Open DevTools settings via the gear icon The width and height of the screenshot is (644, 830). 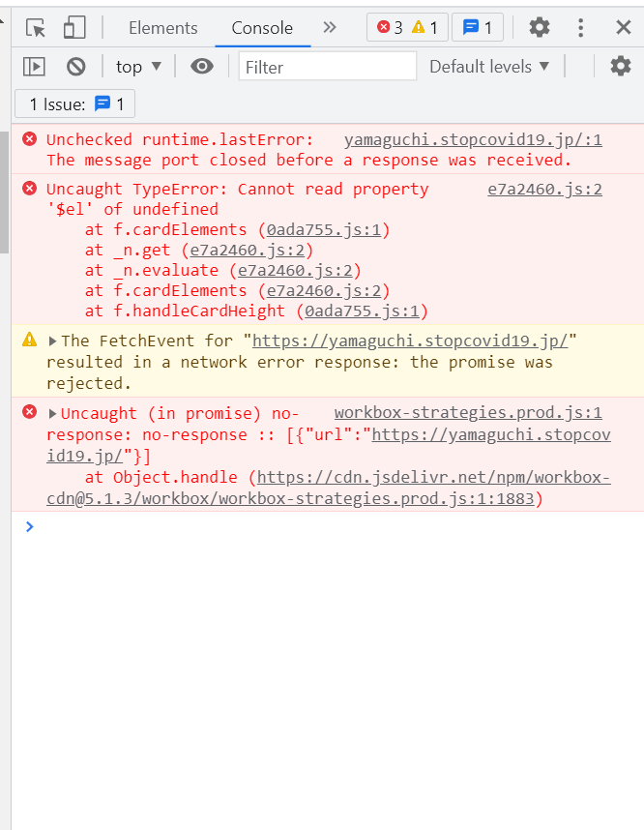pos(539,28)
